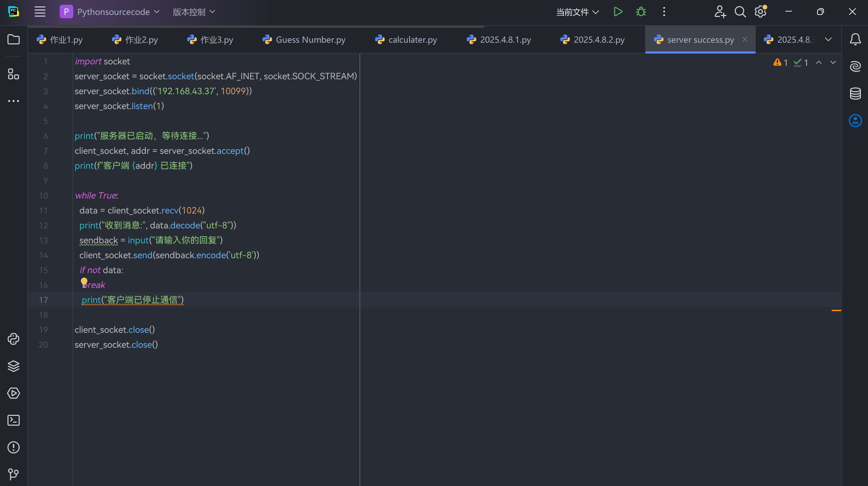The height and width of the screenshot is (486, 868).
Task: Show hidden tabs with the tab list chevron
Action: tap(828, 40)
